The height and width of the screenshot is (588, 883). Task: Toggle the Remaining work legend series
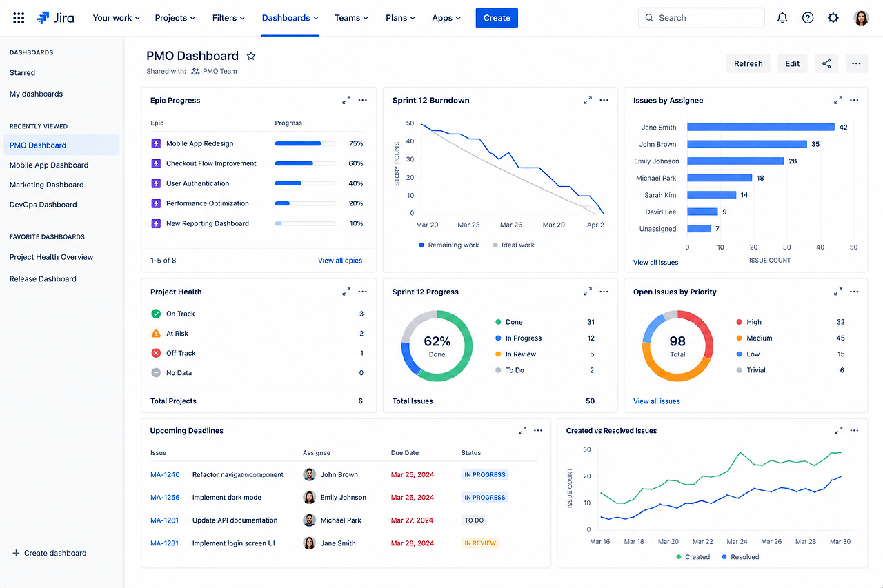(448, 245)
